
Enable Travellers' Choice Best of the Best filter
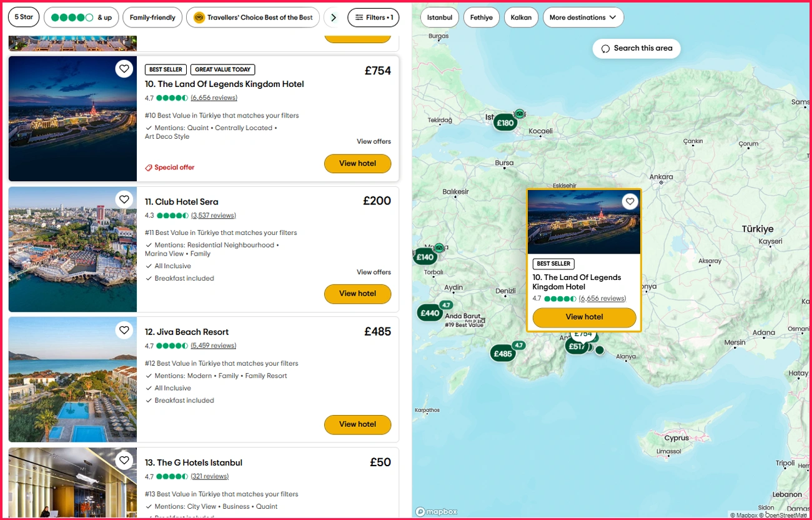pos(253,17)
